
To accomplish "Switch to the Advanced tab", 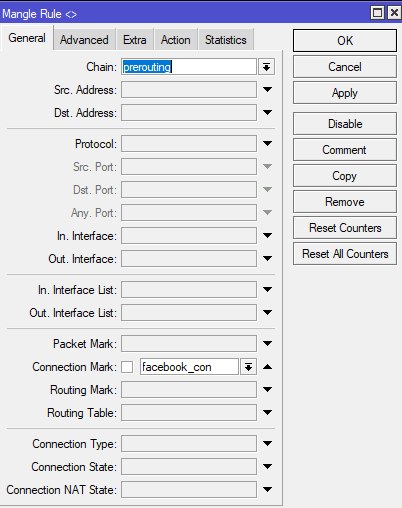I will (x=84, y=40).
